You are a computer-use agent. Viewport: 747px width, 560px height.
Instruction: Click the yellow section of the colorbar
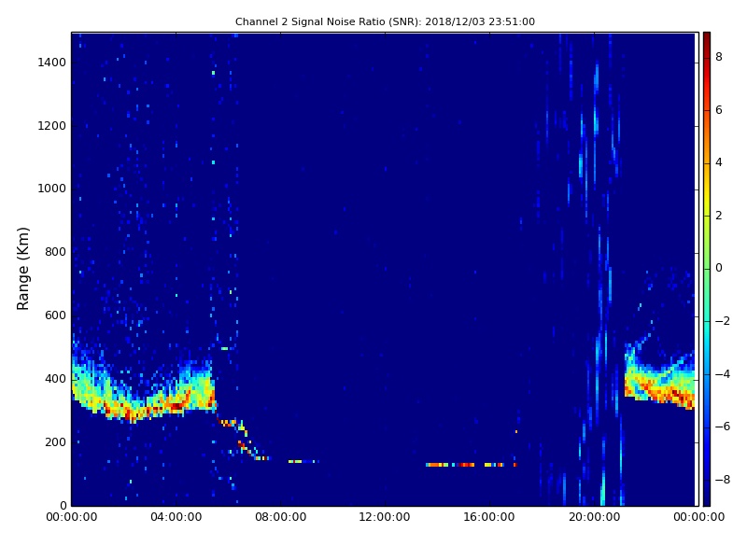707,195
